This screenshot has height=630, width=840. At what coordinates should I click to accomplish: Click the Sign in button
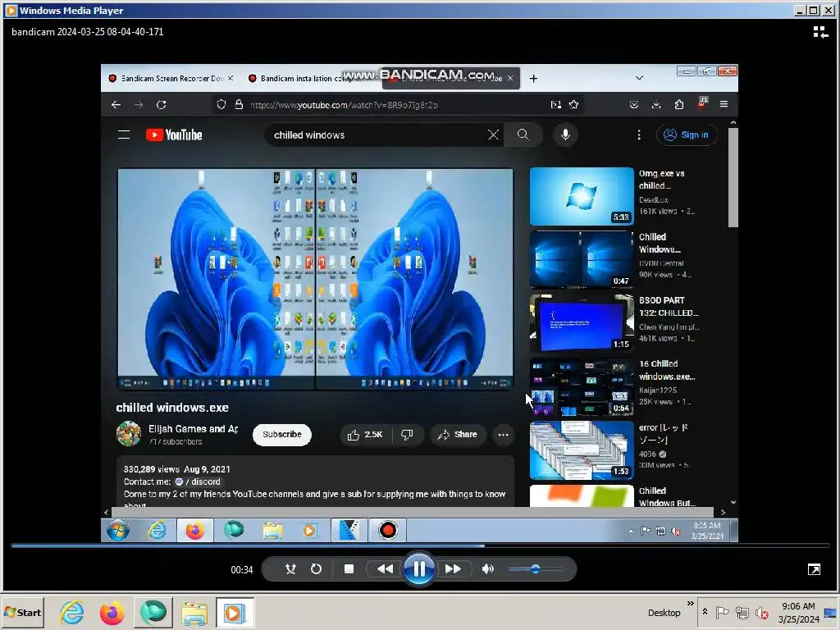[x=687, y=135]
